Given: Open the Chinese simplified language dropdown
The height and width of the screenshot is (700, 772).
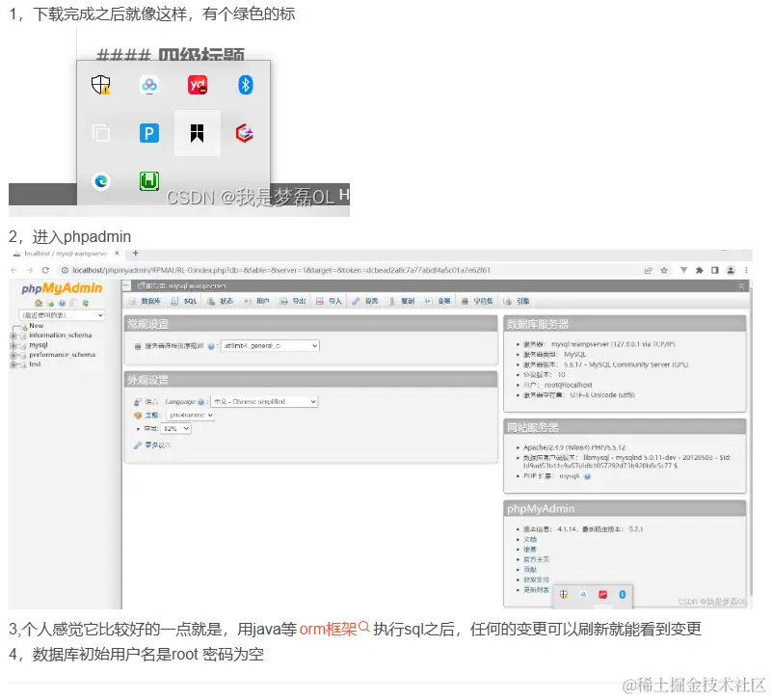Looking at the screenshot, I should click(x=264, y=401).
